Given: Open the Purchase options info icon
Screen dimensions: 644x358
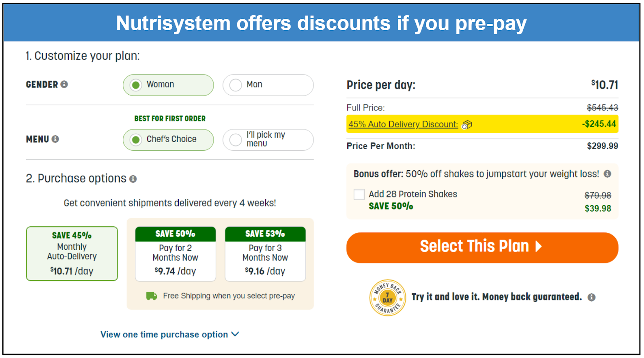Looking at the screenshot, I should click(x=133, y=179).
